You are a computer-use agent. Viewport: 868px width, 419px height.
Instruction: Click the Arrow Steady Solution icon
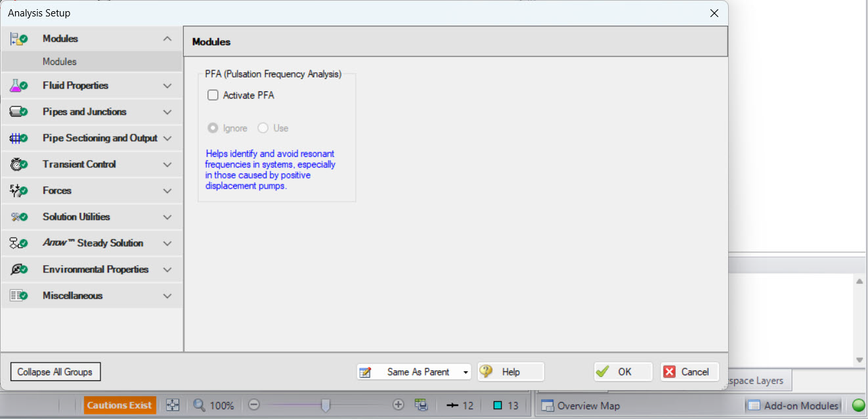tap(18, 243)
